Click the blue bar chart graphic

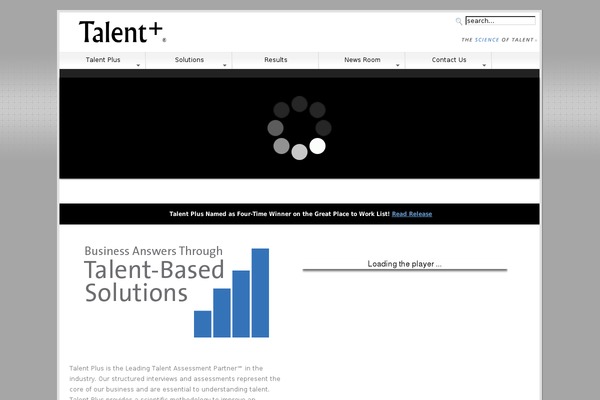tap(232, 293)
